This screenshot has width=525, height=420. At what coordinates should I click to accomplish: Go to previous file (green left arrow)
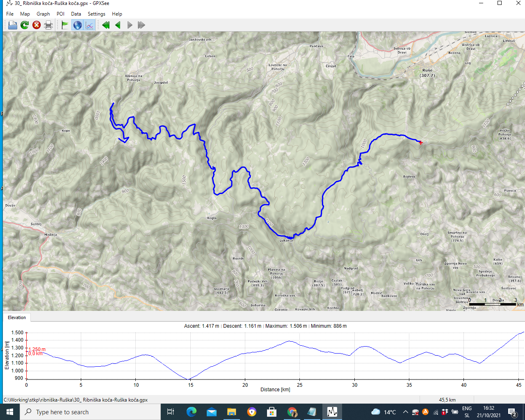[118, 25]
